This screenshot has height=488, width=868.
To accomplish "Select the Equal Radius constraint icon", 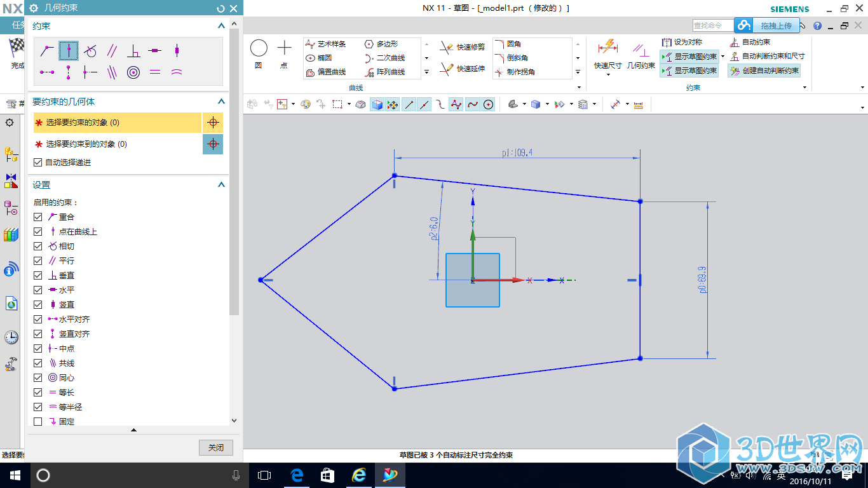I will (x=177, y=72).
